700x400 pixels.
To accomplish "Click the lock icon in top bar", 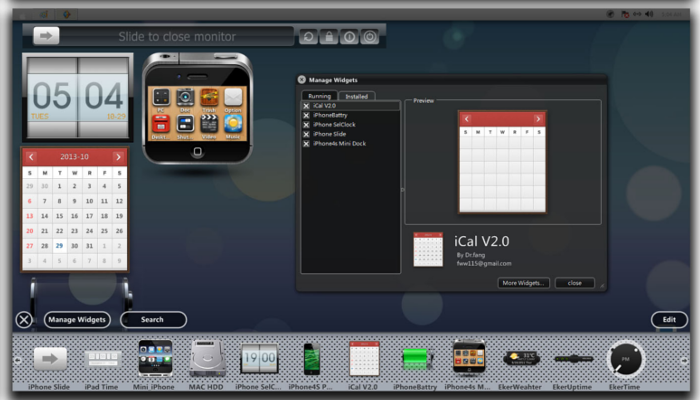I will click(x=329, y=36).
